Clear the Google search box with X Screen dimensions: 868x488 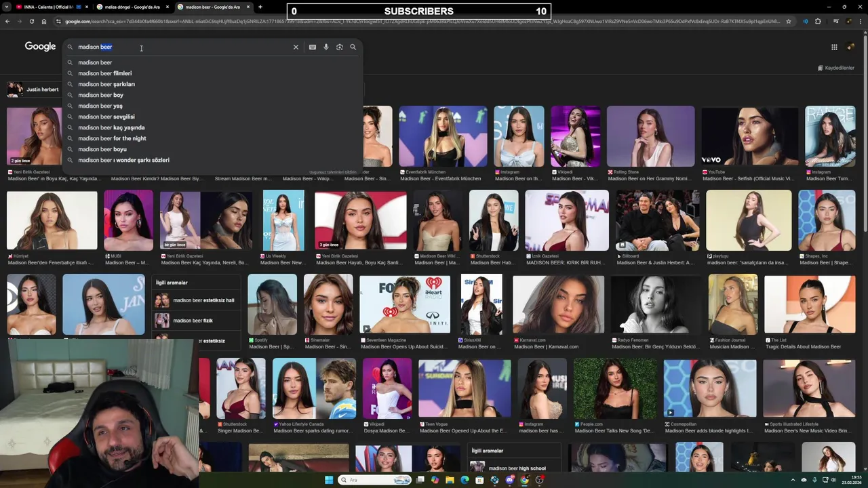tap(296, 47)
